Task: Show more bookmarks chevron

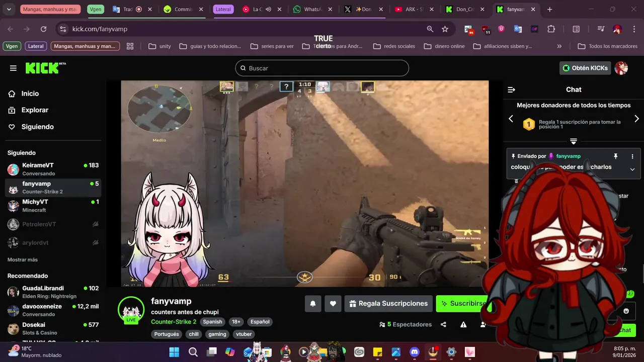Action: pos(559,46)
